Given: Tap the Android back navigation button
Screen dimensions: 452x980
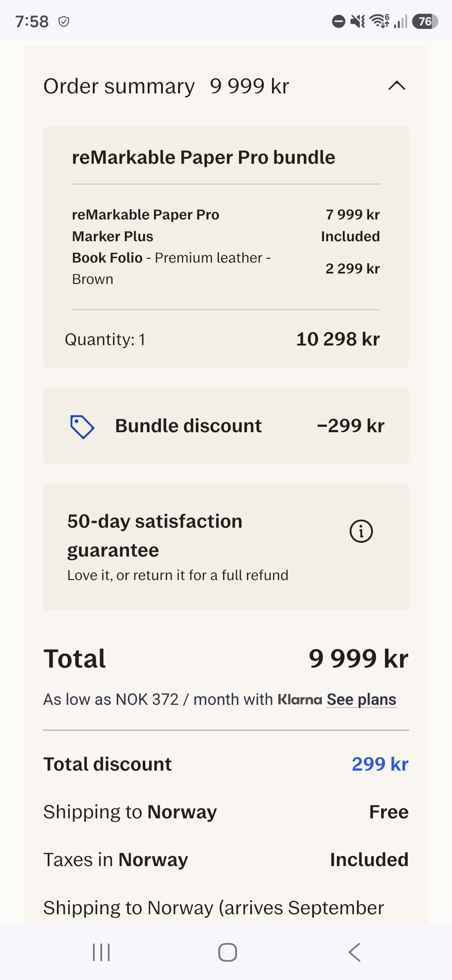Looking at the screenshot, I should [x=355, y=952].
